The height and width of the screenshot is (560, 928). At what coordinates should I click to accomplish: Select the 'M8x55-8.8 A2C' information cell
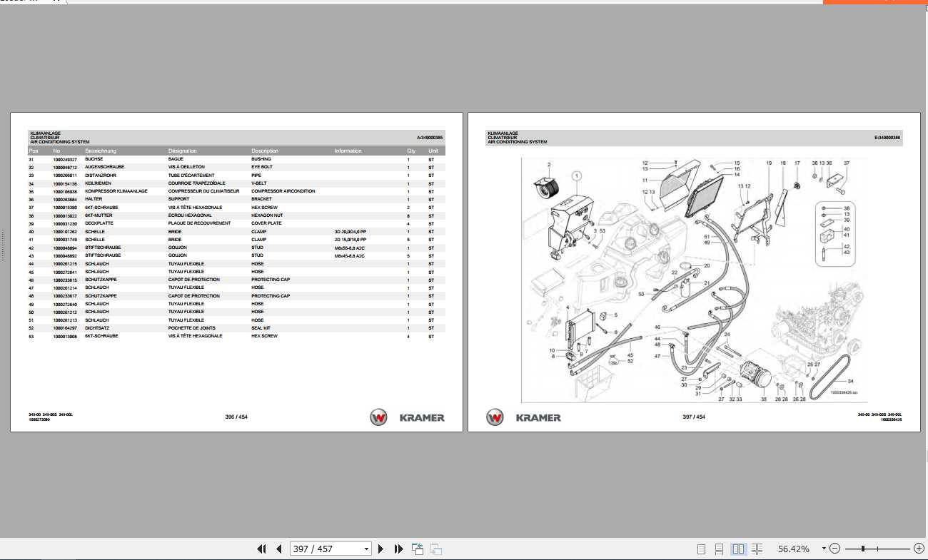coord(350,248)
